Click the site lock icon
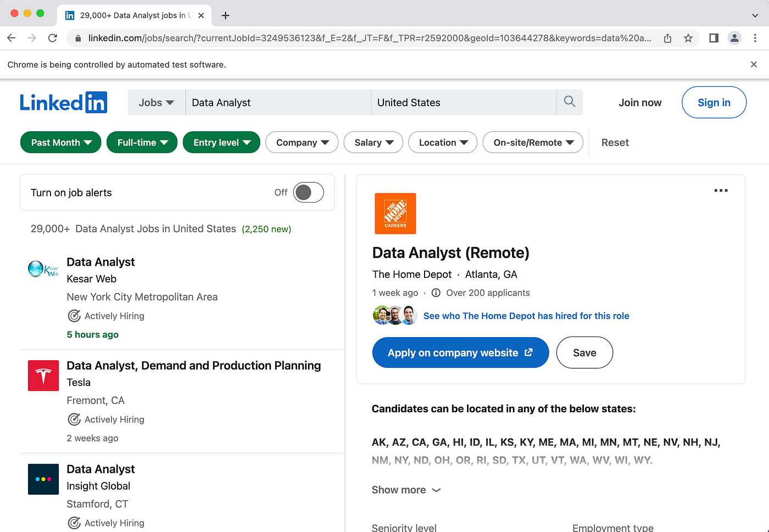 point(77,38)
